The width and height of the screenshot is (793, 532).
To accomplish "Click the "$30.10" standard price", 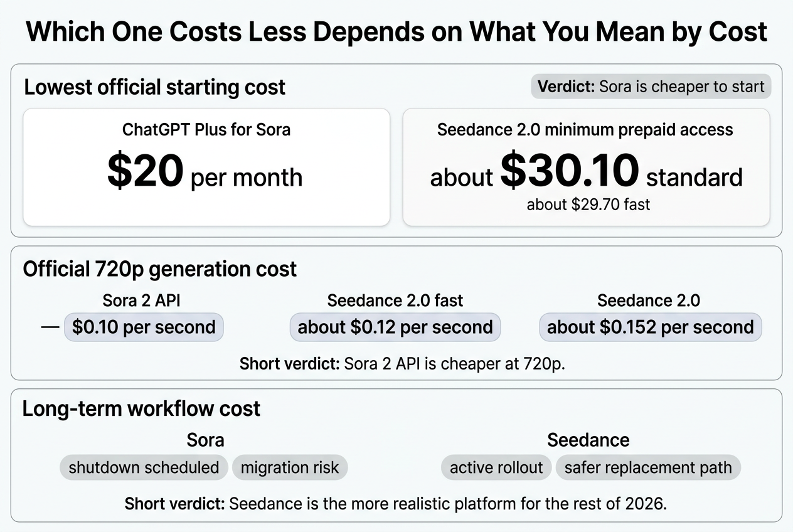I will point(569,171).
